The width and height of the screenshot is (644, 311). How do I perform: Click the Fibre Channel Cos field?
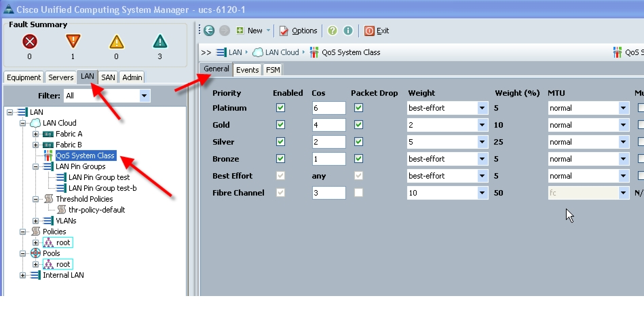[328, 193]
